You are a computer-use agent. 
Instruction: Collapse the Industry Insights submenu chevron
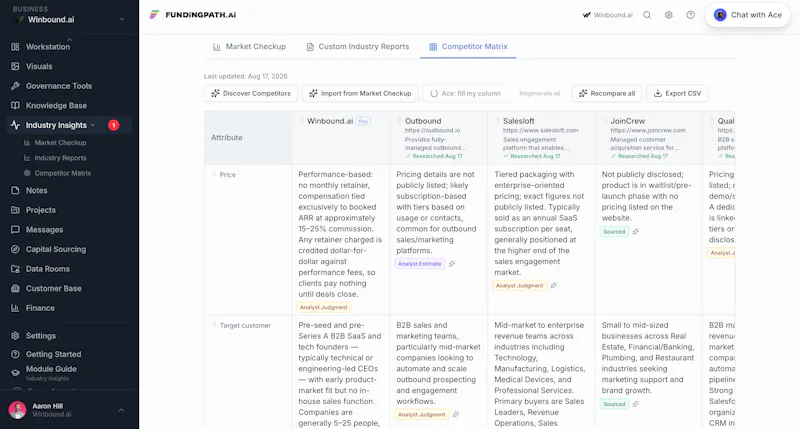[x=92, y=125]
